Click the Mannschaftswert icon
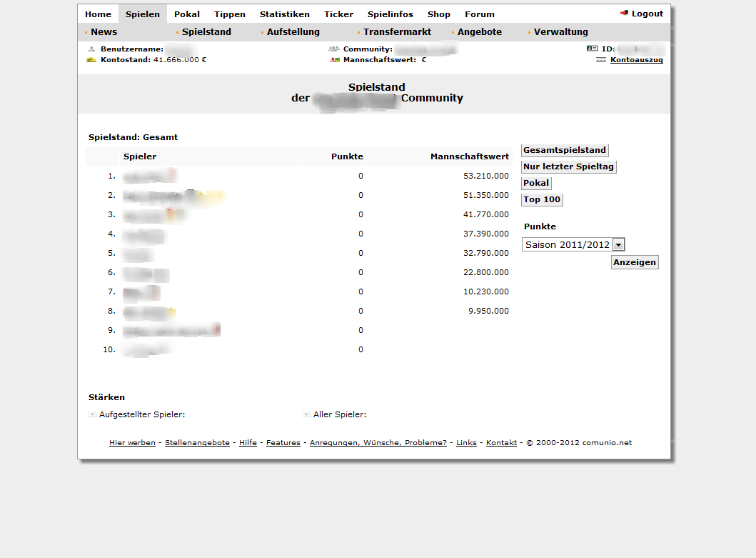The height and width of the screenshot is (558, 756). click(333, 60)
